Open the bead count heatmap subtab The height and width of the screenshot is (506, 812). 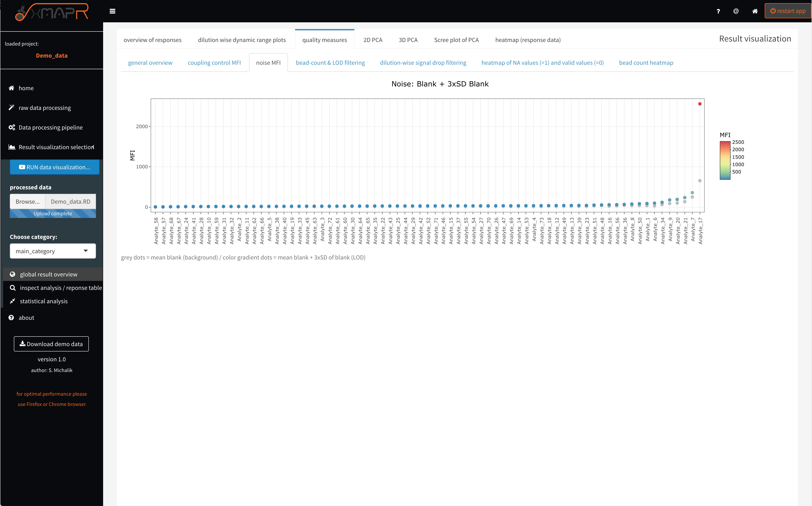[x=646, y=63]
